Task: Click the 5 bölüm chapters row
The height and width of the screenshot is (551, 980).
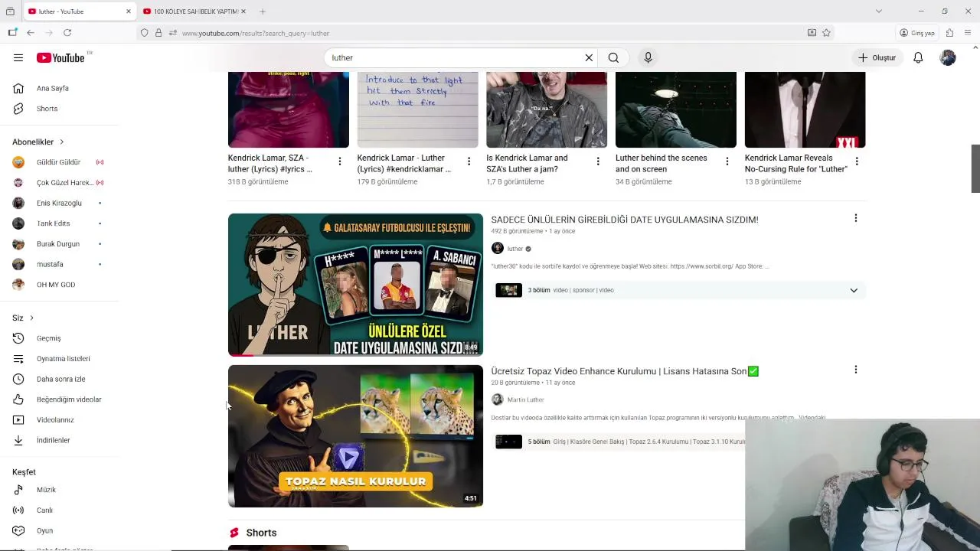Action: [619, 442]
